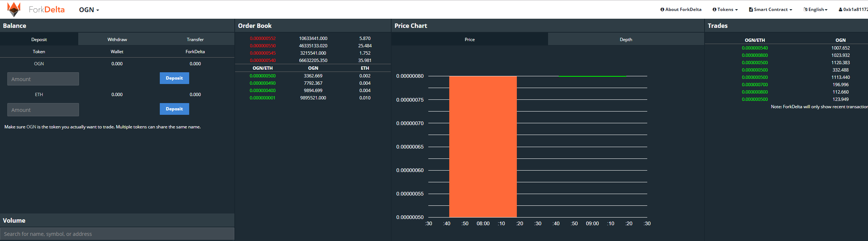Image resolution: width=868 pixels, height=241 pixels.
Task: Open trade with 1120.383 OGN
Action: tap(786, 62)
